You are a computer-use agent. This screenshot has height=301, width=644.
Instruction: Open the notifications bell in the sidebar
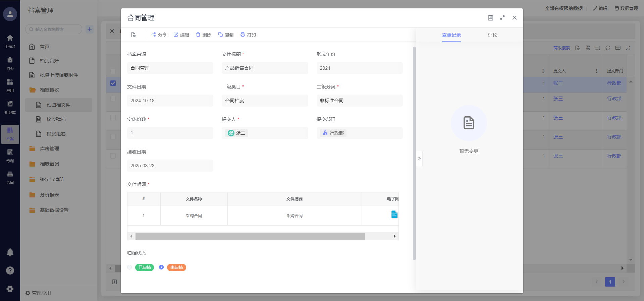(x=10, y=252)
